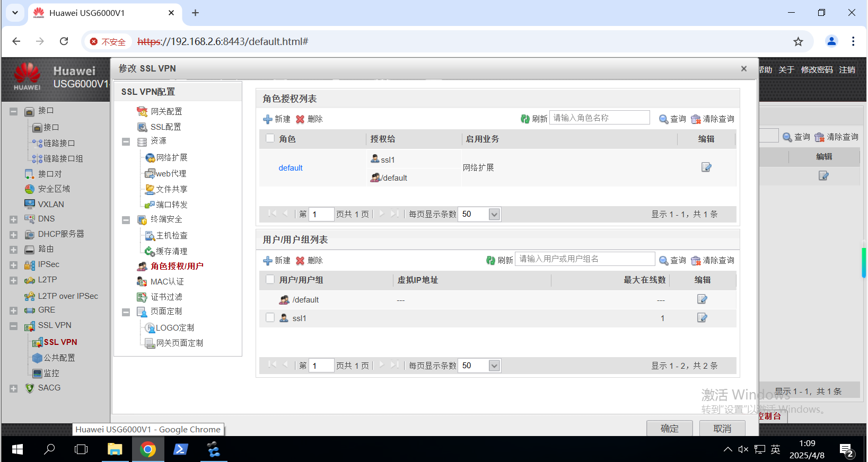Image resolution: width=868 pixels, height=462 pixels.
Task: Click 确定 button
Action: click(x=670, y=428)
